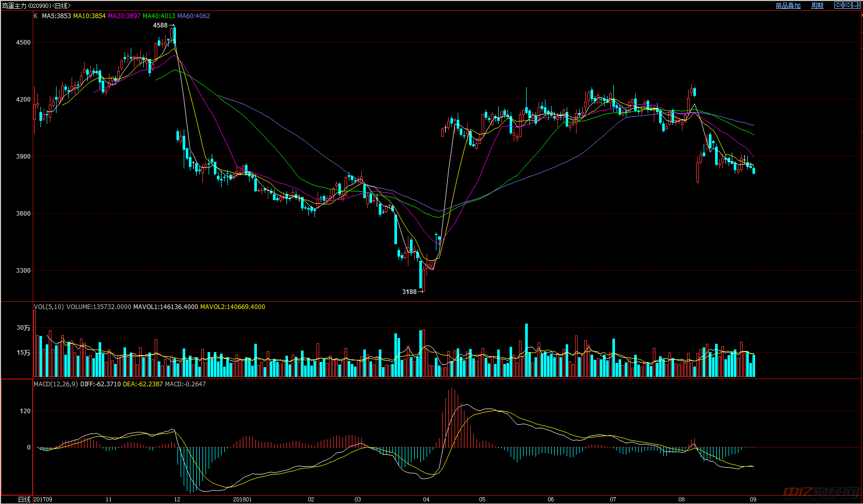This screenshot has width=863, height=504.
Task: Click the right arrow (next) icon
Action: point(847,5)
